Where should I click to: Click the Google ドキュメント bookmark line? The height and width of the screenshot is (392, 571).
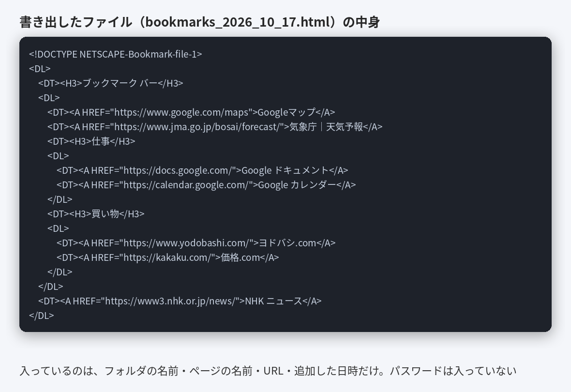[202, 170]
